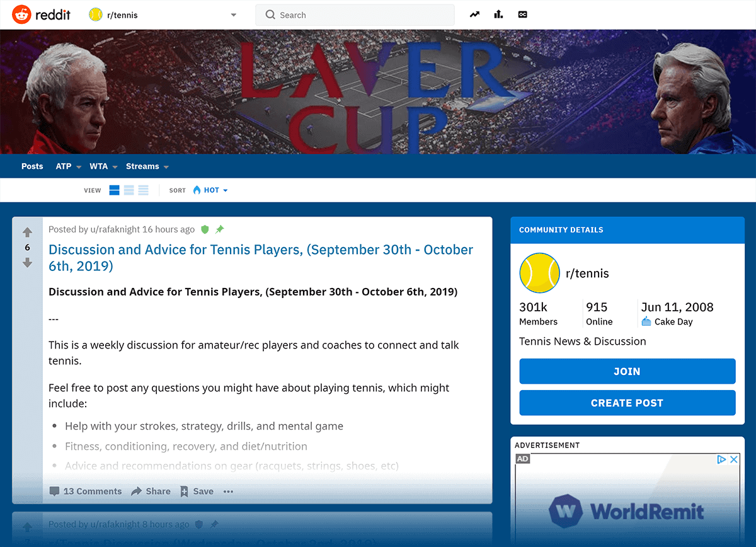Click the green pinned post icon
756x547 pixels.
(220, 229)
